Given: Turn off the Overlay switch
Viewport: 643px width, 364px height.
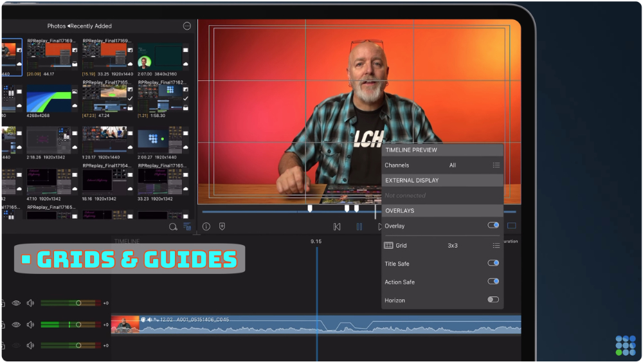Looking at the screenshot, I should pos(493,225).
